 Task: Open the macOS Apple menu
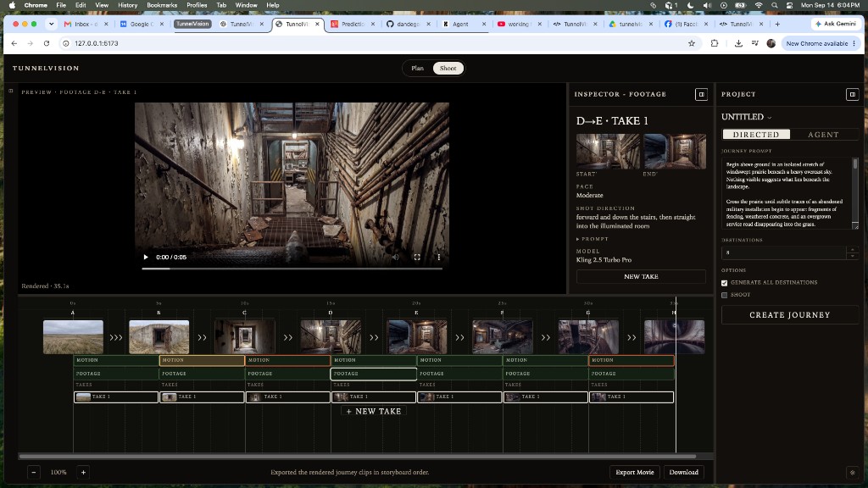(x=12, y=5)
